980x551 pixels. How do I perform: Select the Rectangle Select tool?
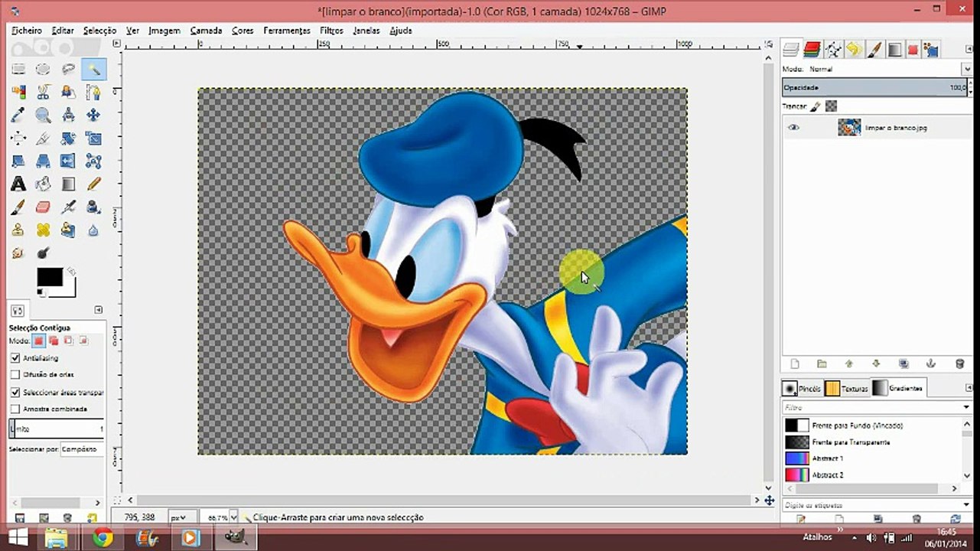click(x=18, y=70)
